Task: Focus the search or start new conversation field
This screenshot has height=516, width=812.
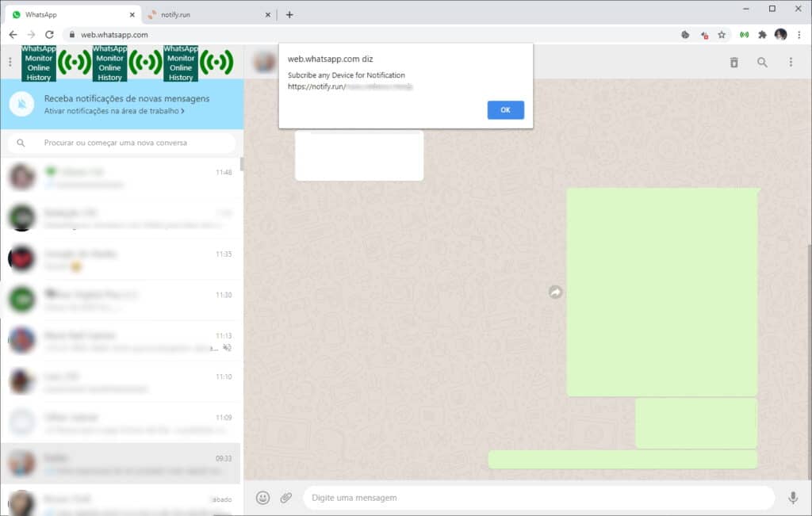Action: pos(121,143)
